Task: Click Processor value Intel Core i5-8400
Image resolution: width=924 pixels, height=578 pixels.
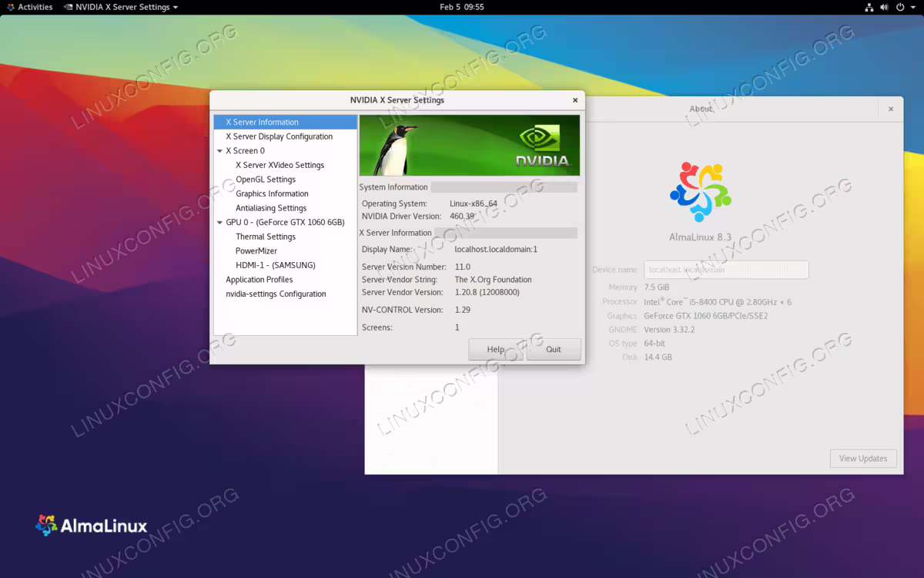Action: (x=718, y=302)
